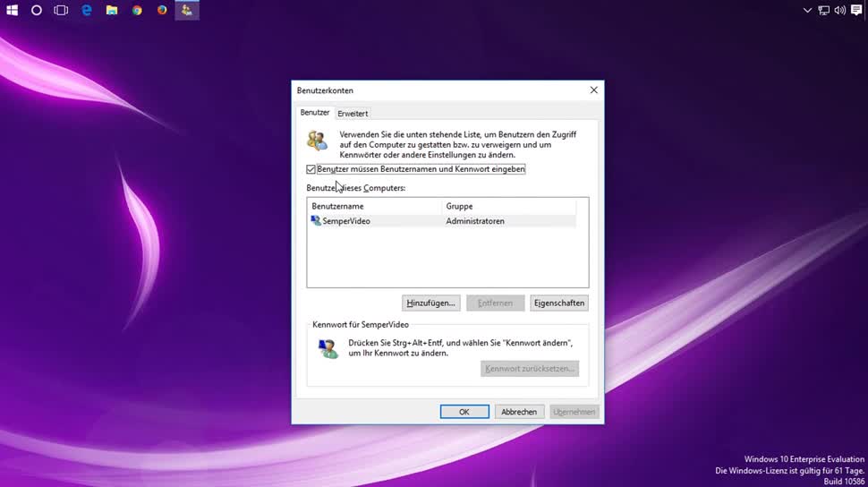Image resolution: width=868 pixels, height=487 pixels.
Task: Open File Explorer from taskbar
Action: [x=112, y=10]
